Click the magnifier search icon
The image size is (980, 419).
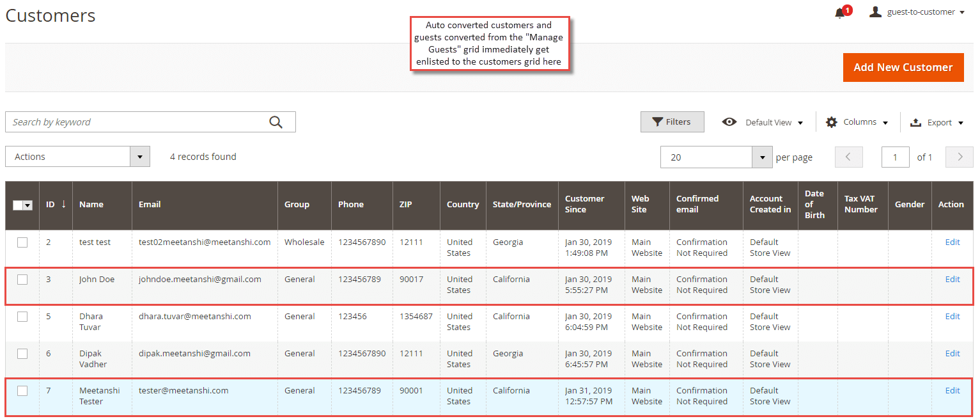[276, 122]
